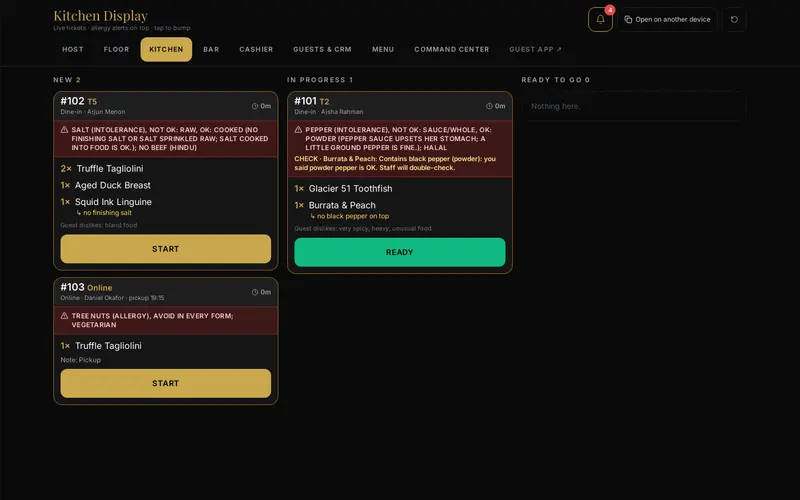Click the tree nuts allergy alert text

153,320
